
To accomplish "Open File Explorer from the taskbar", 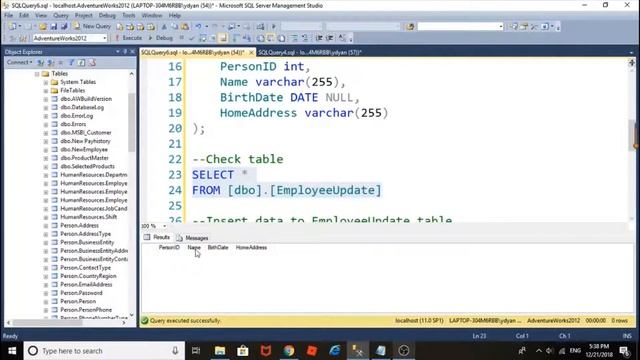I will click(220, 351).
